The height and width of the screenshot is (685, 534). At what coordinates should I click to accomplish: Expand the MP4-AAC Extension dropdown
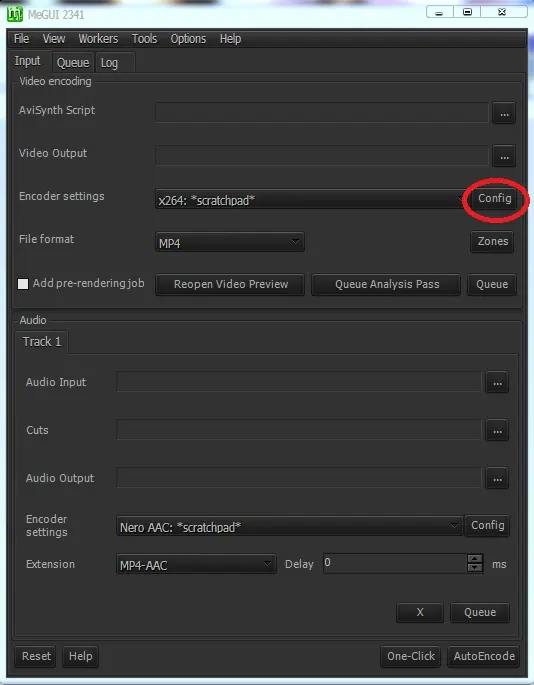pyautogui.click(x=196, y=564)
